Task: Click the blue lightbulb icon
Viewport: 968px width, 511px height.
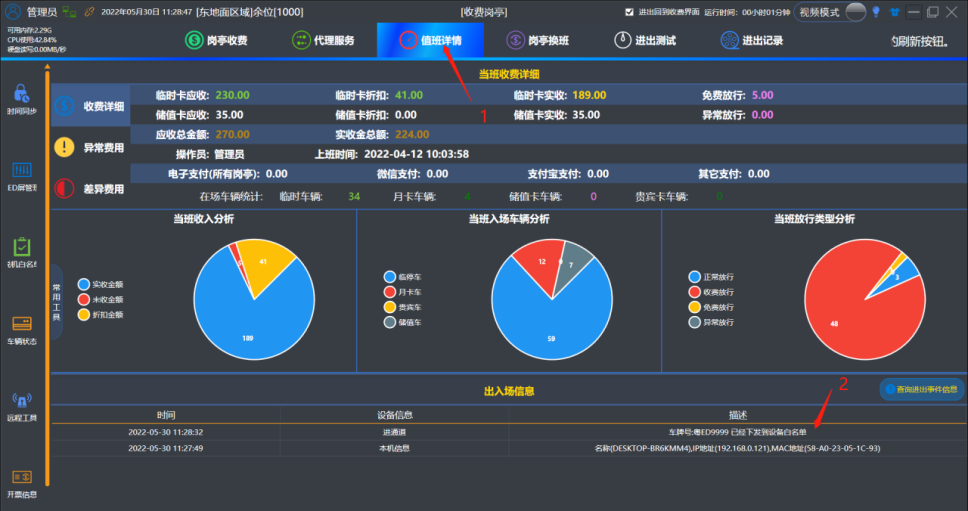Action: pos(875,12)
